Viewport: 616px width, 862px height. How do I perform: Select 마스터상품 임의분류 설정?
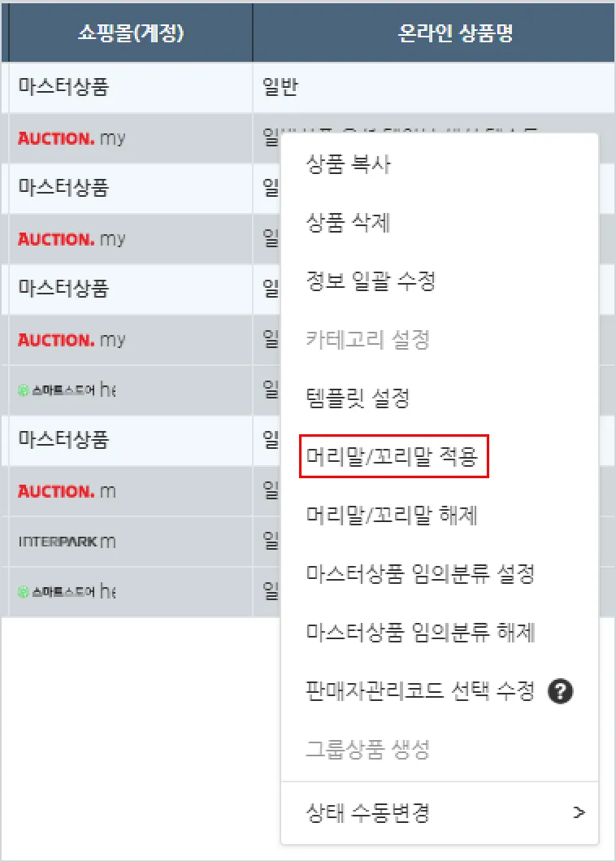click(x=420, y=574)
